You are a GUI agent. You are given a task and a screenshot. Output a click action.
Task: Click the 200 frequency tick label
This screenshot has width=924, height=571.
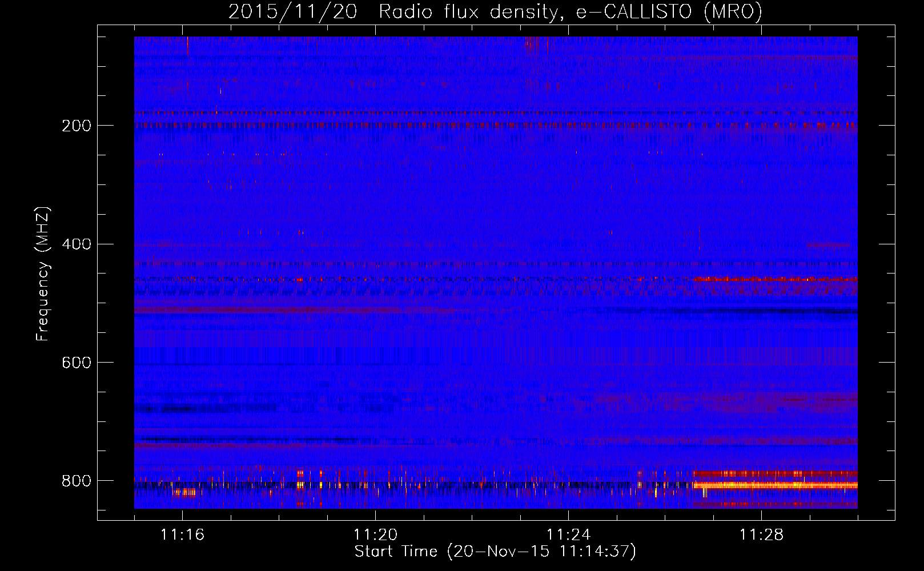77,125
